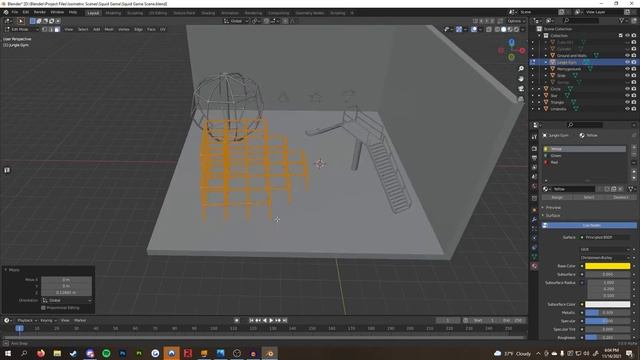Click the Select material button

pos(589,197)
